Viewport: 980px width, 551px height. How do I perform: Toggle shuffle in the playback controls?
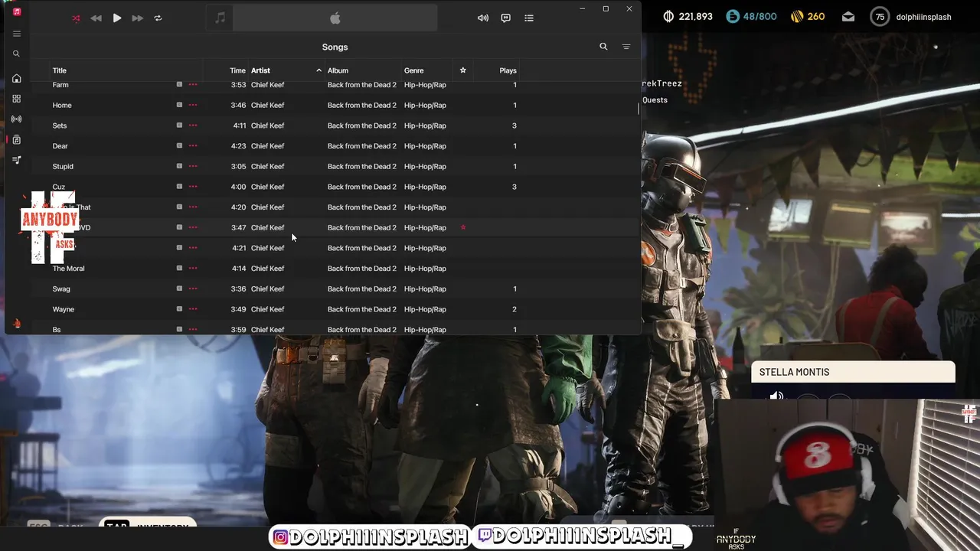coord(76,18)
